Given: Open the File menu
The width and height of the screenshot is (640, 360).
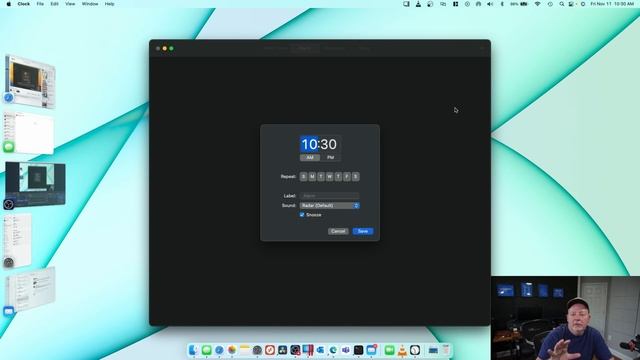Looking at the screenshot, I should pyautogui.click(x=40, y=4).
